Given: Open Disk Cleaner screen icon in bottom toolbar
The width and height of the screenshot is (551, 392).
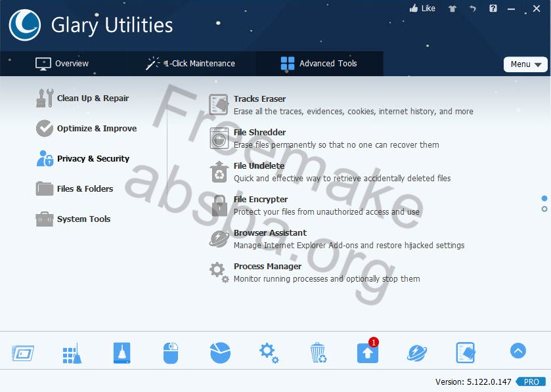Looking at the screenshot, I should (x=23, y=353).
